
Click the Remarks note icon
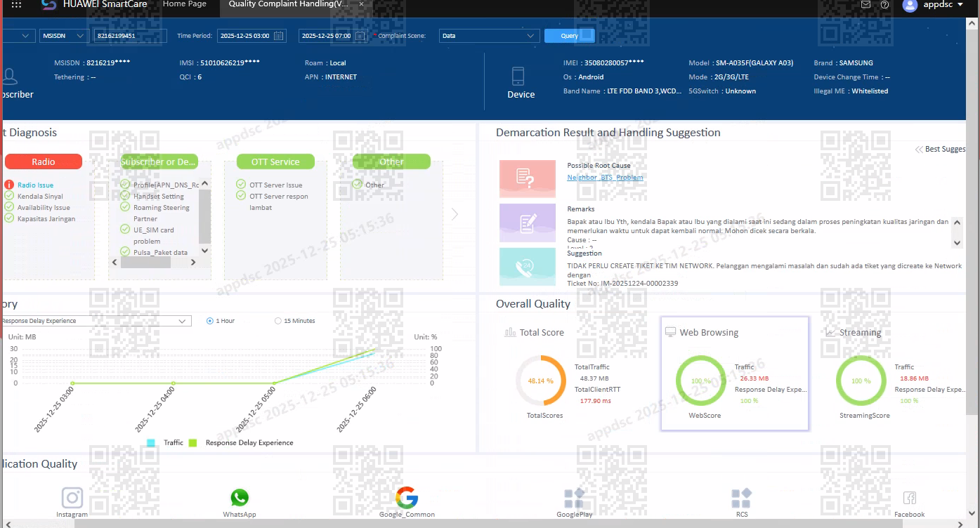pos(527,223)
